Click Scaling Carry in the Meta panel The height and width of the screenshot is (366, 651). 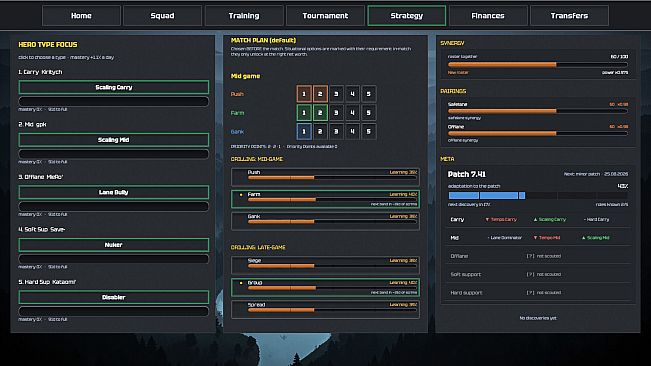click(550, 220)
